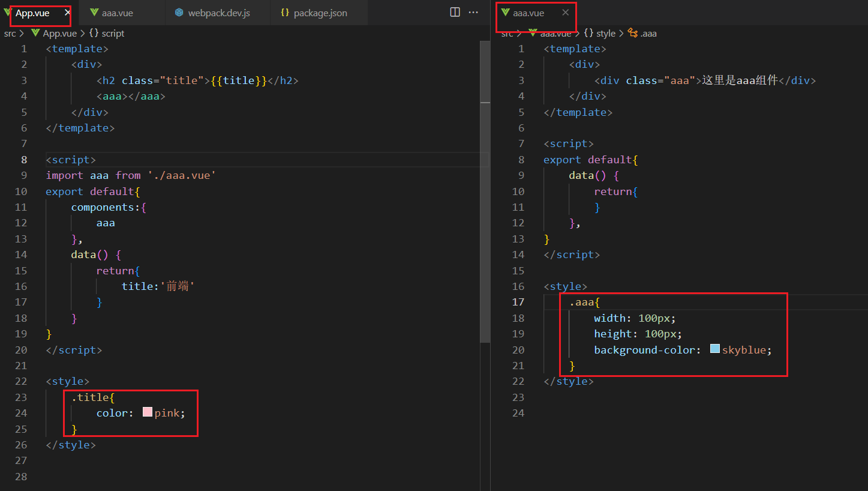Open the package.json tab

click(x=320, y=13)
